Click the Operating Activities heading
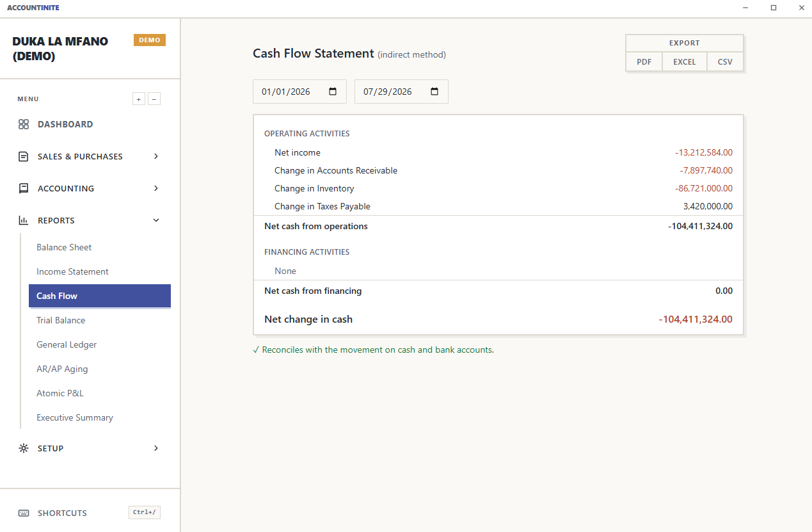Screen dimensions: 812x532 (x=307, y=134)
